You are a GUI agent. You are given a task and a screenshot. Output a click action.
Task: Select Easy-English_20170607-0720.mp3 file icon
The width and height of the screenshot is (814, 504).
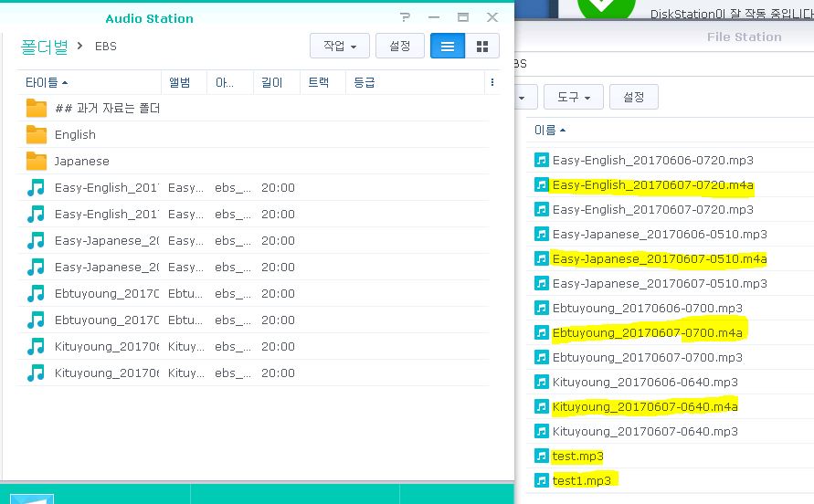(x=542, y=209)
